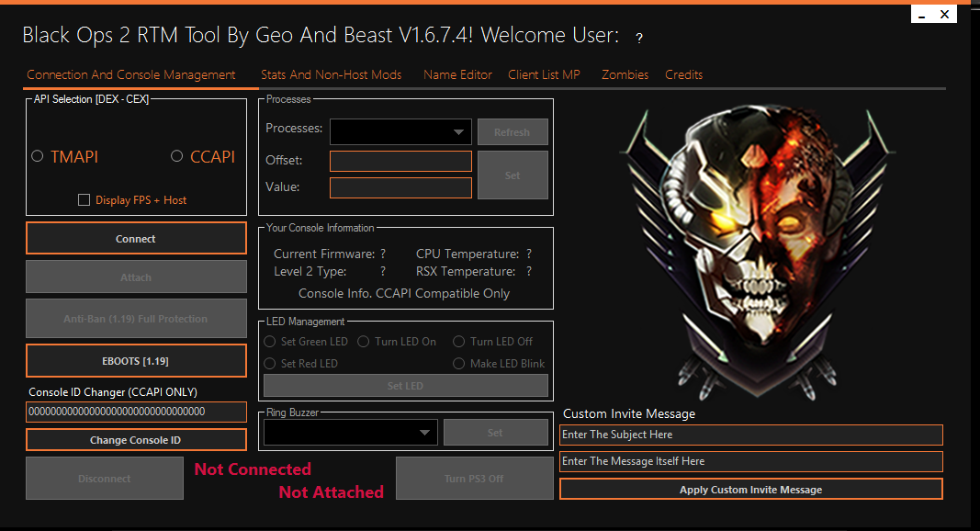Open Stats And Non-Host Mods tab
980x531 pixels.
pyautogui.click(x=332, y=74)
